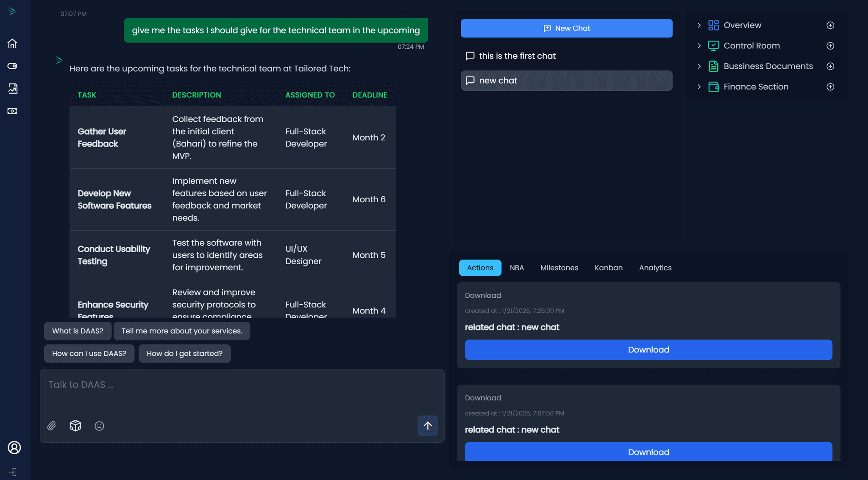Click the 'Month 5' deadline cell

pyautogui.click(x=369, y=255)
